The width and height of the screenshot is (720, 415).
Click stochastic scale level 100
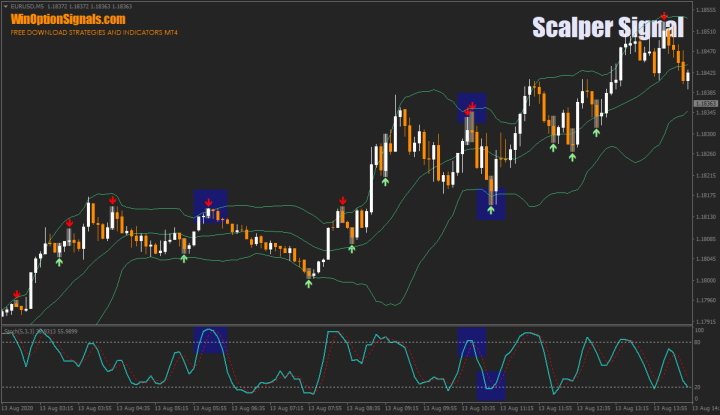699,330
